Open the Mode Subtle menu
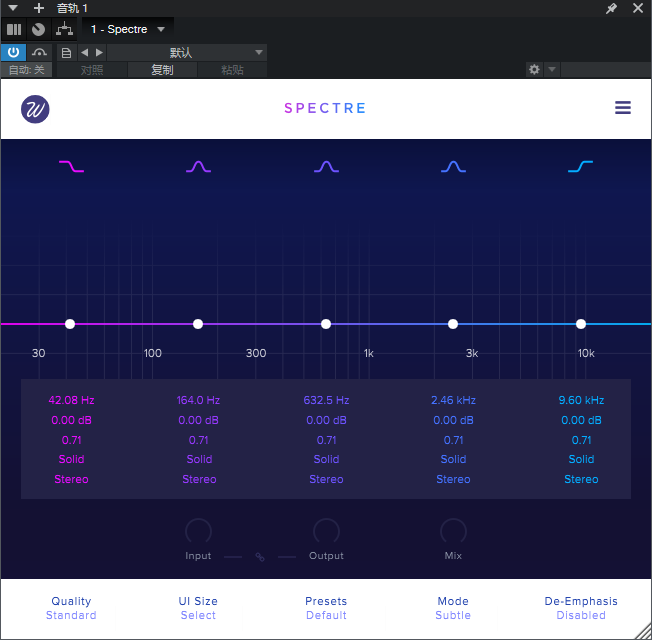The width and height of the screenshot is (652, 640). point(453,608)
